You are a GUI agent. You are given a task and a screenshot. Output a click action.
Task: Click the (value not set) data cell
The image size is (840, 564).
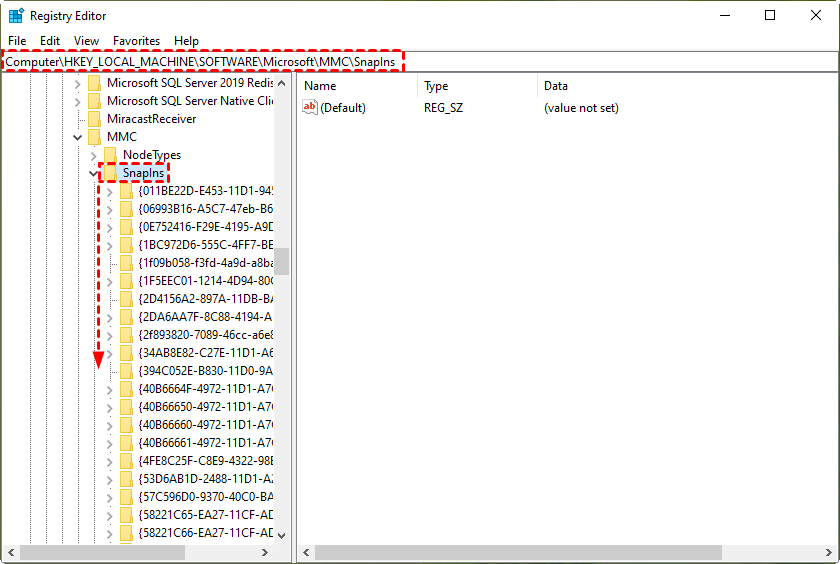point(581,108)
